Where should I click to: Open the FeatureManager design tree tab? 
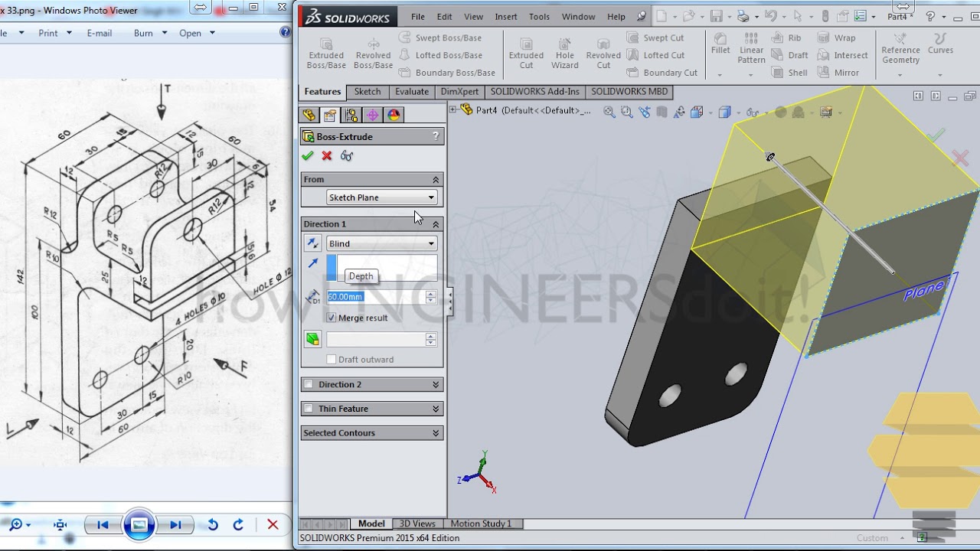[309, 115]
